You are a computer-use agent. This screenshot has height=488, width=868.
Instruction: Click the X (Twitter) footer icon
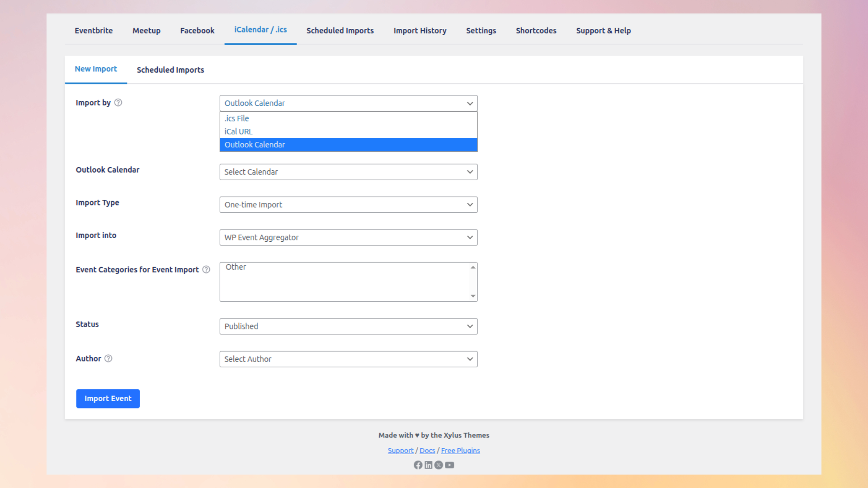point(439,465)
